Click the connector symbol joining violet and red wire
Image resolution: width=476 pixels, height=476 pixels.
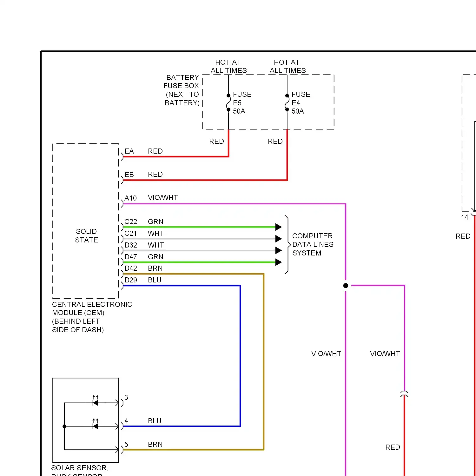tap(404, 394)
